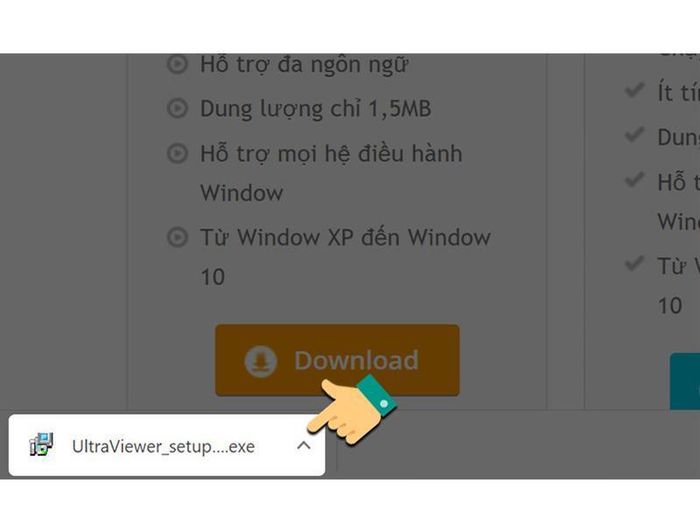Click the round download arrow icon in orange button

click(x=261, y=361)
